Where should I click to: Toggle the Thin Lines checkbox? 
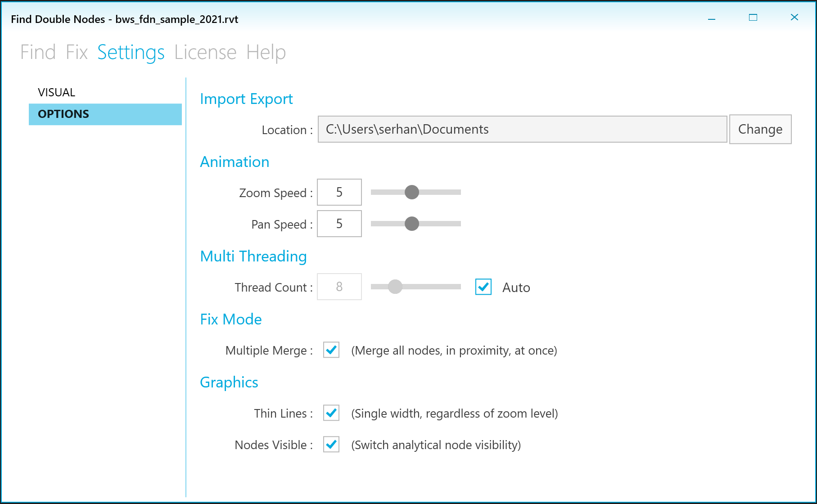click(331, 413)
